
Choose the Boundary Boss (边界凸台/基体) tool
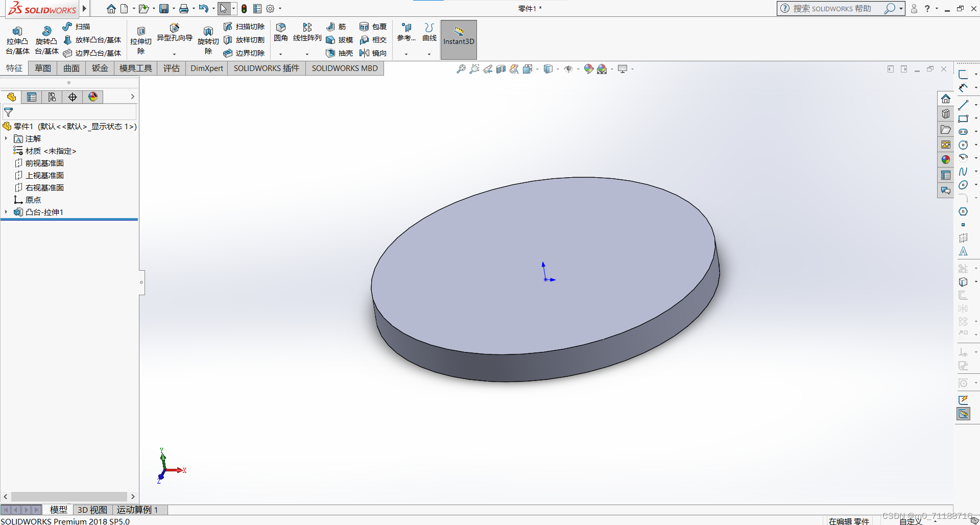pos(92,53)
